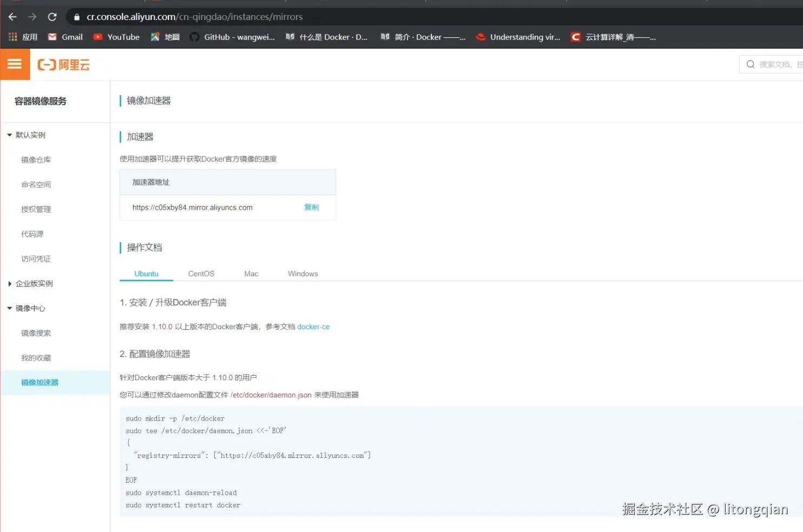The width and height of the screenshot is (803, 532).
Task: Focus the 搜索文档 search field
Action: click(x=772, y=64)
